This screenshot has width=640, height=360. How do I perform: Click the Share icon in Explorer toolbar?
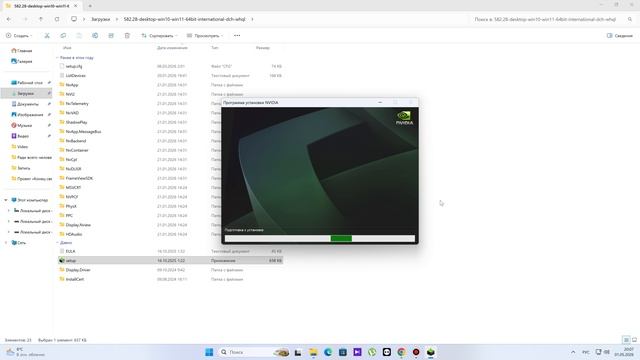pos(111,36)
